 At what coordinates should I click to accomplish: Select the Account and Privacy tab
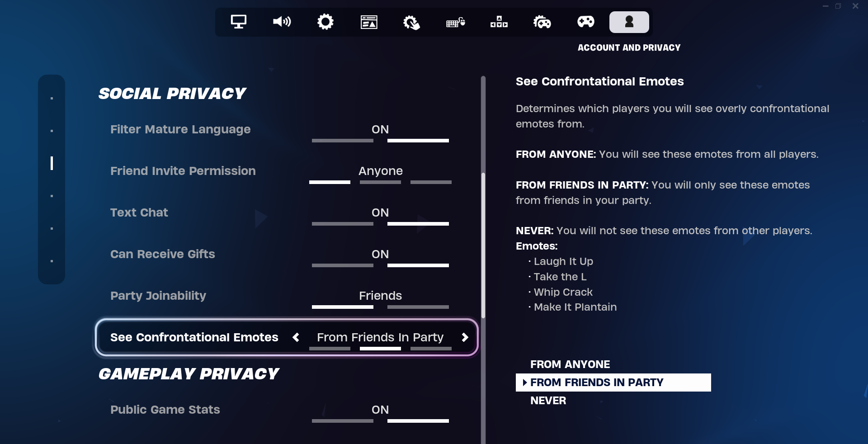click(629, 22)
